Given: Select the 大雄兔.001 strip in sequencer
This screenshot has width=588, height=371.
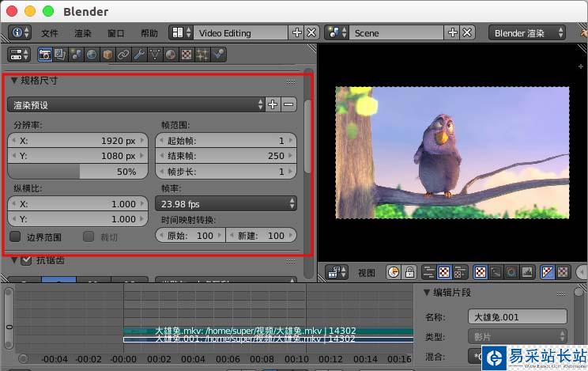Looking at the screenshot, I should 268,339.
